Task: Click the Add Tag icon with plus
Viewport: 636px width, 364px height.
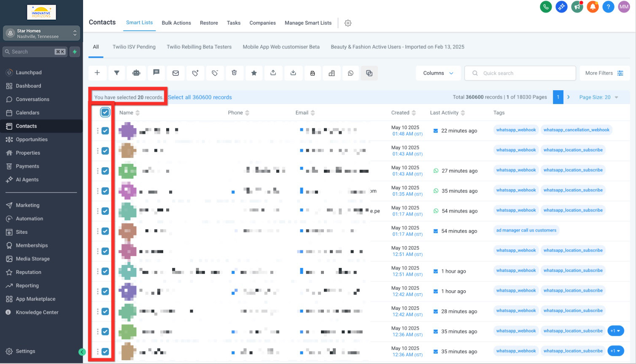Action: [x=195, y=73]
